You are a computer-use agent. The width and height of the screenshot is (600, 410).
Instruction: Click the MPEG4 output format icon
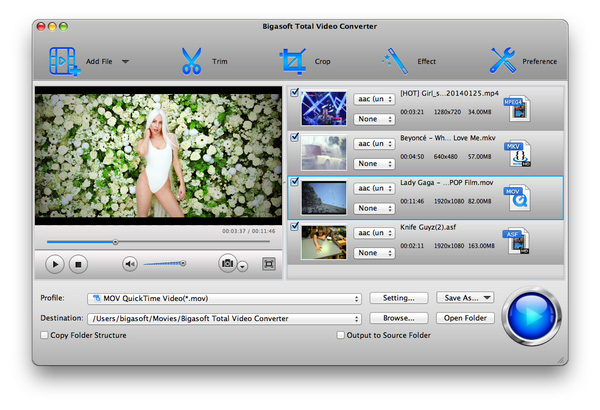pos(517,109)
